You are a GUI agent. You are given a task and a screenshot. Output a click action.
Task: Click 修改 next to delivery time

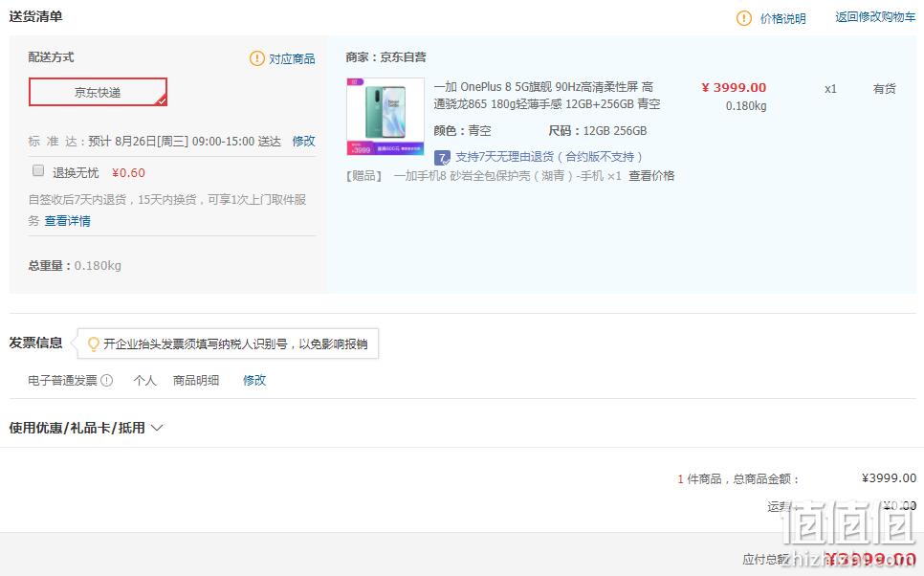tap(303, 141)
